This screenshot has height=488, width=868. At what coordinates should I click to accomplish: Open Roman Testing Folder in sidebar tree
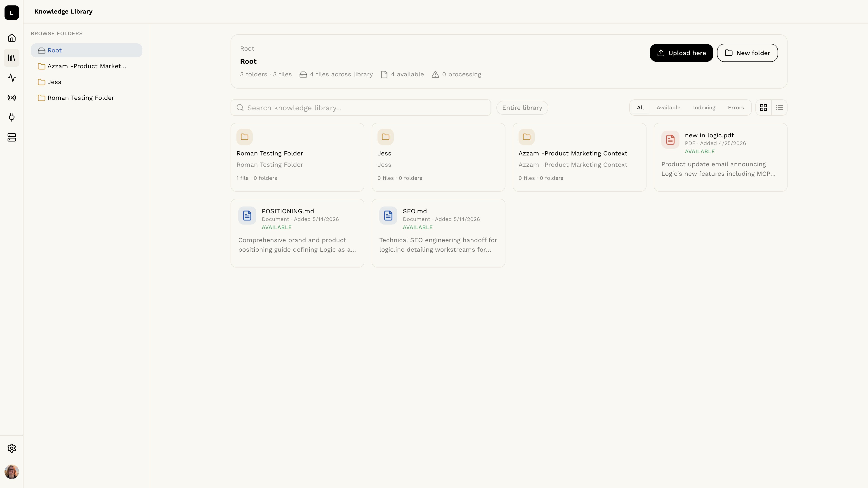(x=87, y=98)
